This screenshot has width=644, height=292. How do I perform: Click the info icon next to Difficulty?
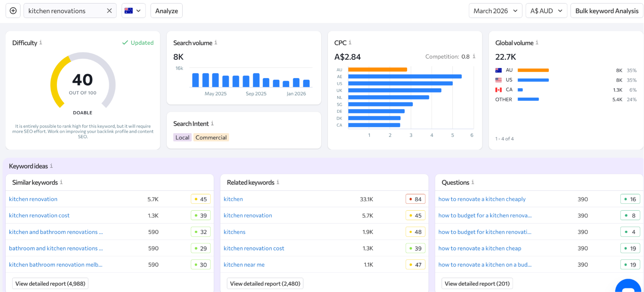pos(41,43)
